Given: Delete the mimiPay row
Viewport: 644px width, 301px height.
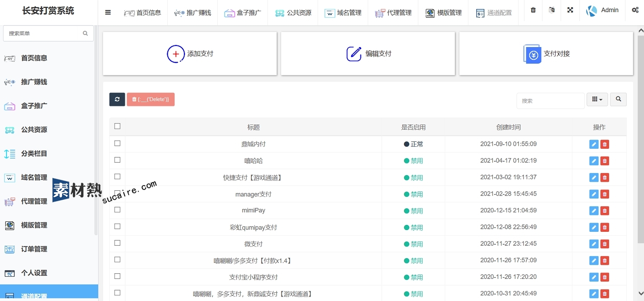Looking at the screenshot, I should pos(605,211).
